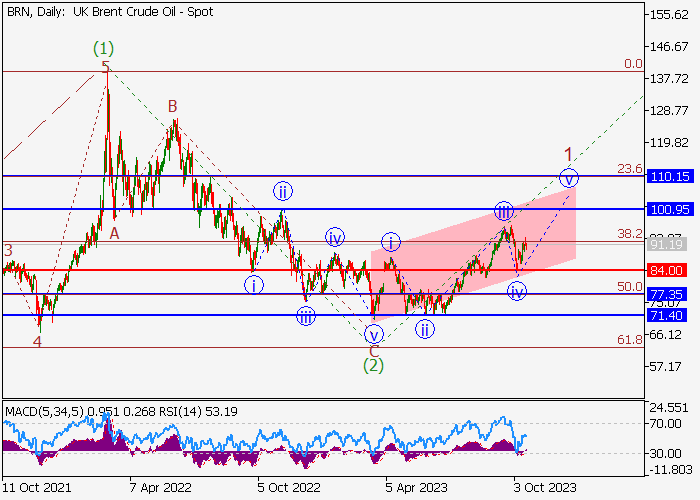Viewport: 700px width, 500px height.
Task: Click the circled i marker atop the pink channel
Action: (391, 242)
